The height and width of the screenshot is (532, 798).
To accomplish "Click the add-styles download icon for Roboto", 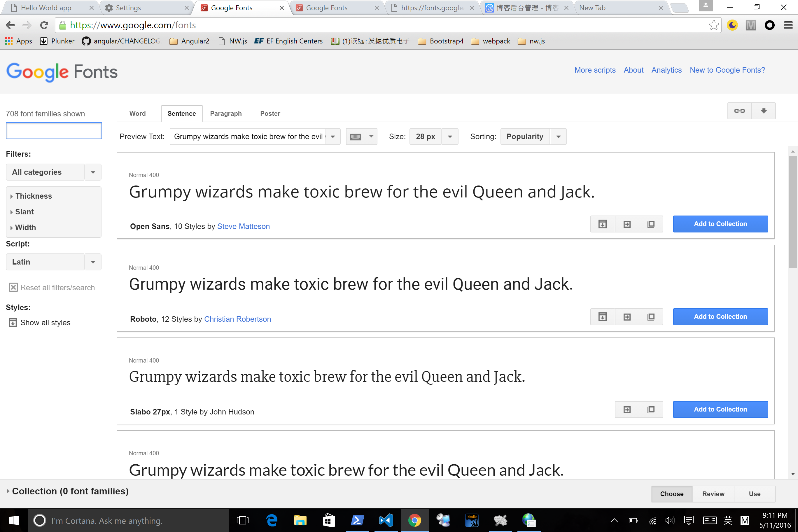I will click(x=602, y=316).
